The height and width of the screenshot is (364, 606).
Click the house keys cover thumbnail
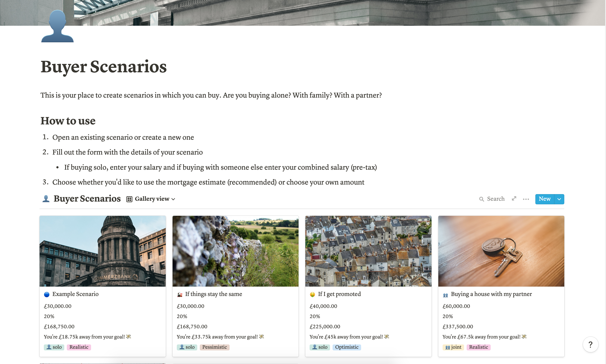pyautogui.click(x=501, y=251)
